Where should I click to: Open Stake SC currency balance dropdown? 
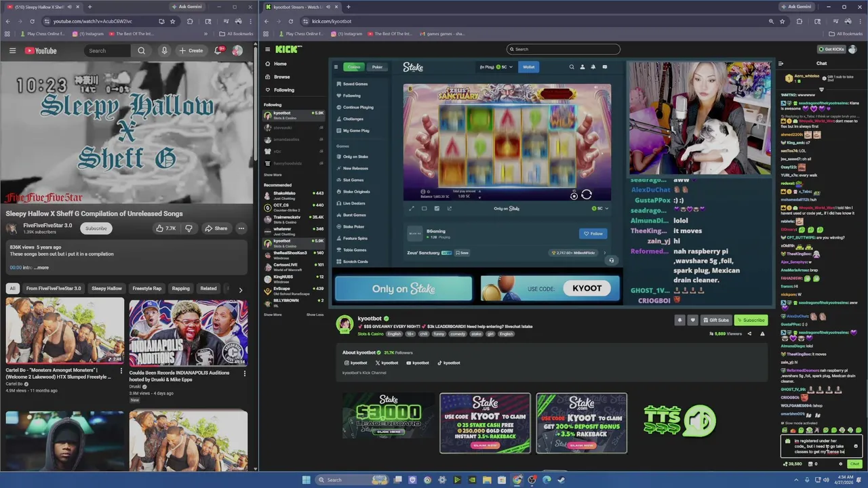[496, 67]
